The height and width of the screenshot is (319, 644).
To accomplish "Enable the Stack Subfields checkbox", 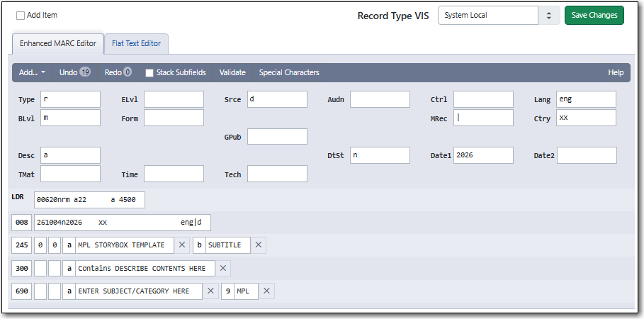I will pyautogui.click(x=149, y=73).
